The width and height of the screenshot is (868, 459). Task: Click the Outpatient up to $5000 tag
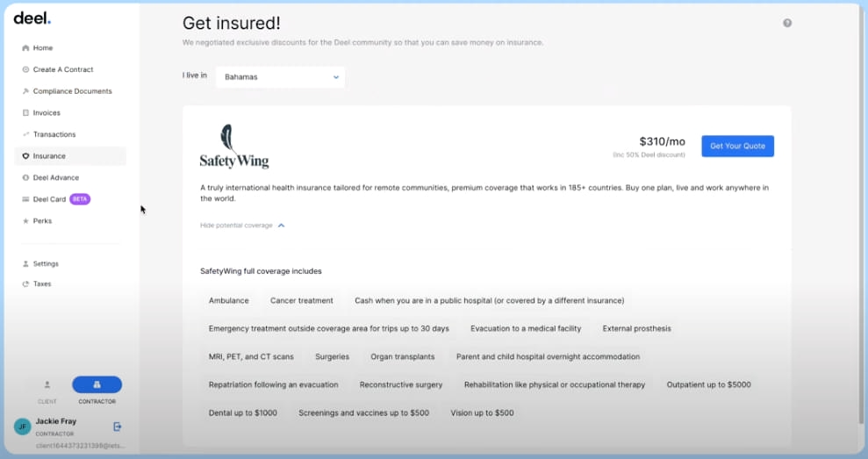pos(708,384)
